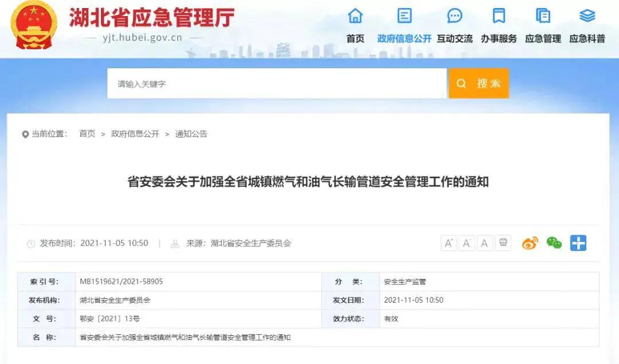The width and height of the screenshot is (619, 364).
Task: Click the increase font size A+ icon
Action: [449, 243]
